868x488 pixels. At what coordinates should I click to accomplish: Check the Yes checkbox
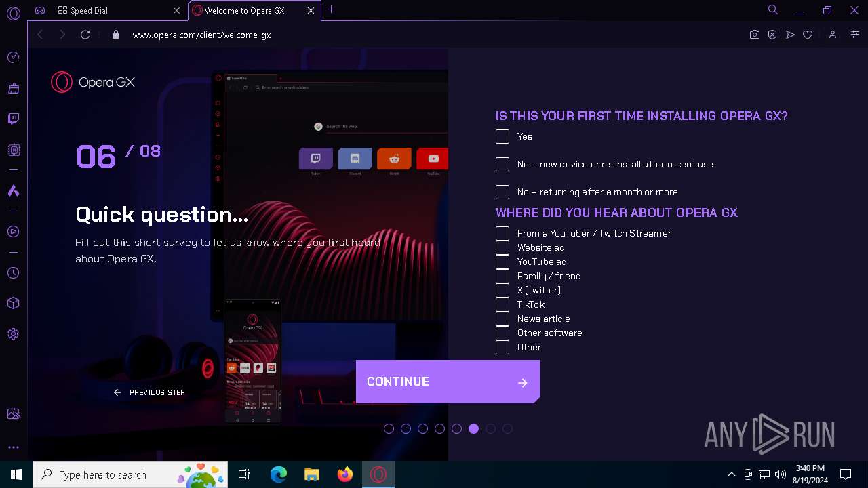click(x=502, y=137)
